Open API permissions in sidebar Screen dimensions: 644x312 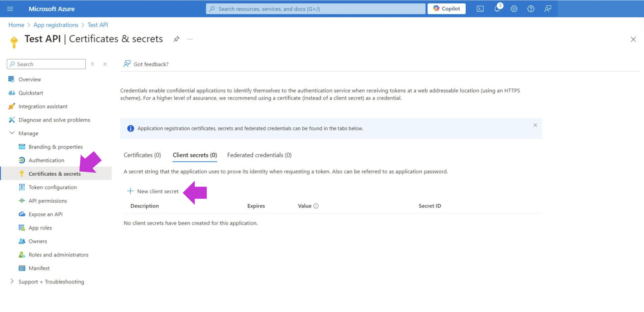tap(47, 201)
